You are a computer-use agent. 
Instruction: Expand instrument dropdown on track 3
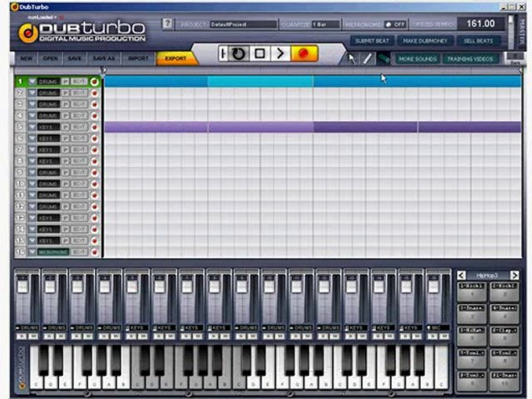tap(32, 105)
